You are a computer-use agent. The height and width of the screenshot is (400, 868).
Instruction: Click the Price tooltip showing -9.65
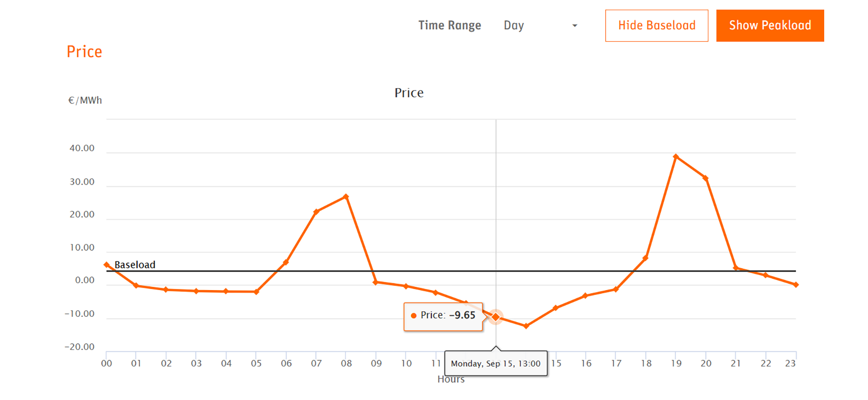click(443, 316)
